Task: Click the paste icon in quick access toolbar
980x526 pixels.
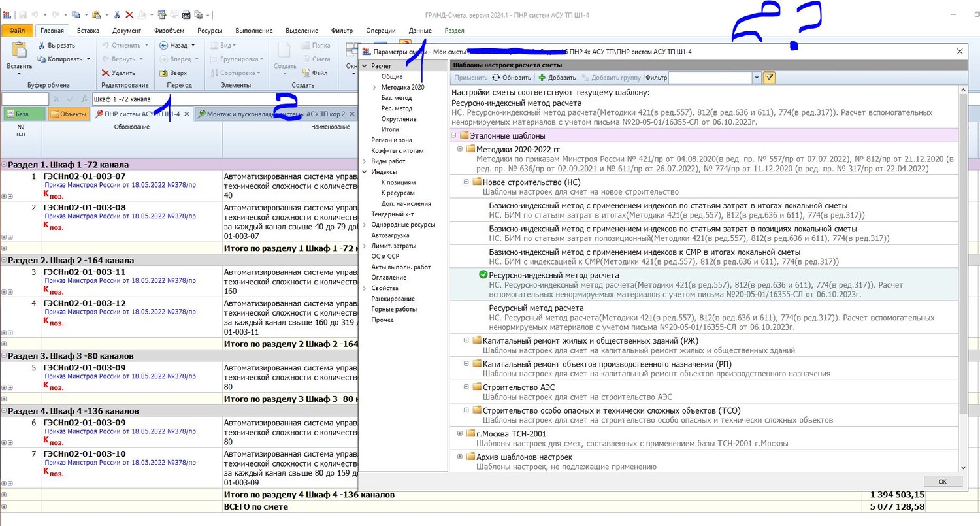Action: [x=96, y=14]
